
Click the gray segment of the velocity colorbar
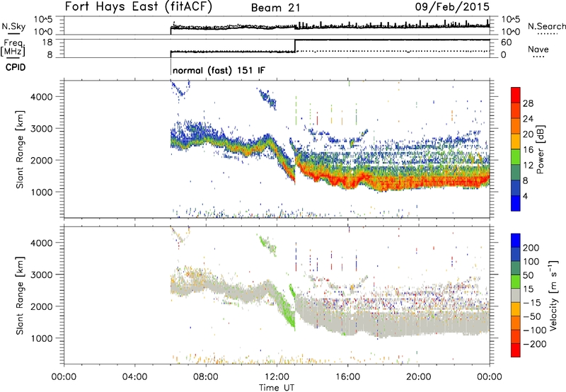pos(516,295)
